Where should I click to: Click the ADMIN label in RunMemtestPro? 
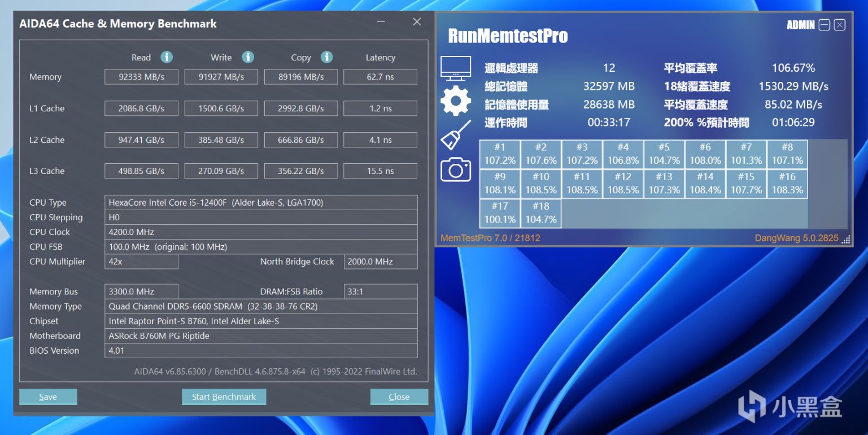coord(801,25)
